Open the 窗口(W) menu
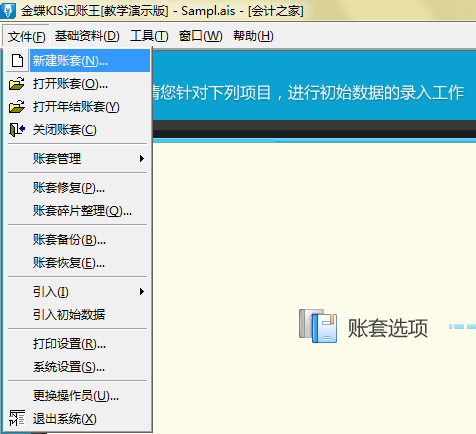The height and width of the screenshot is (434, 476). (200, 36)
